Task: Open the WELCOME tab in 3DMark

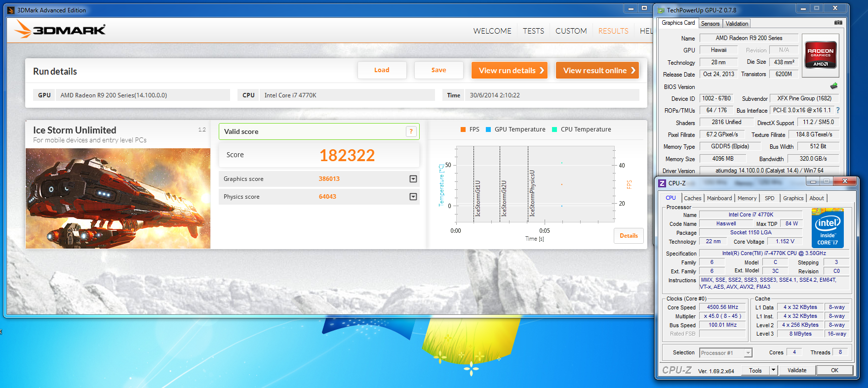Action: tap(492, 31)
